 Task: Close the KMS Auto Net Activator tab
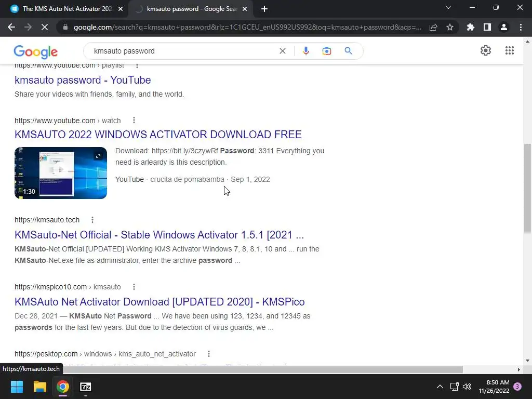click(121, 9)
